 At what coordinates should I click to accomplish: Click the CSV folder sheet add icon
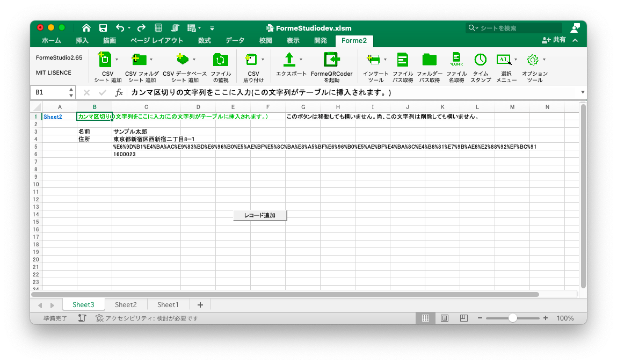coord(139,59)
